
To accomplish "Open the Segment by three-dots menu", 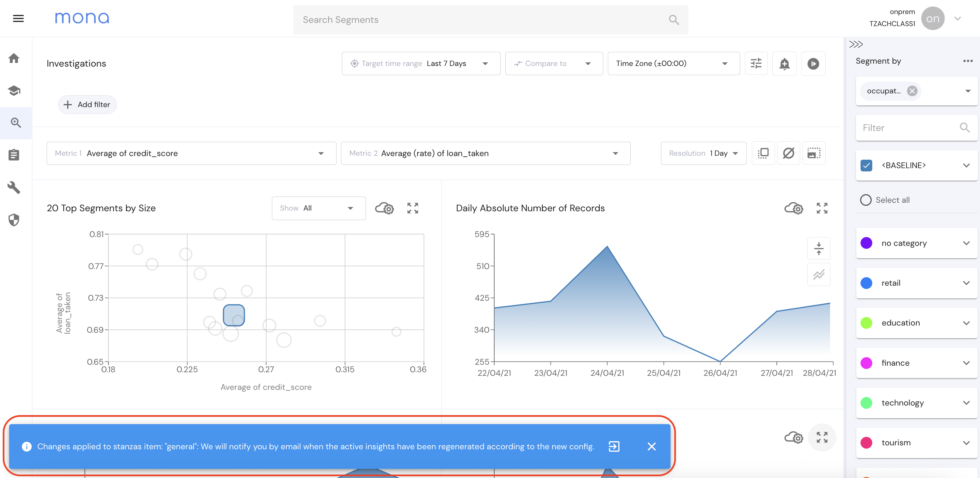I will [968, 61].
